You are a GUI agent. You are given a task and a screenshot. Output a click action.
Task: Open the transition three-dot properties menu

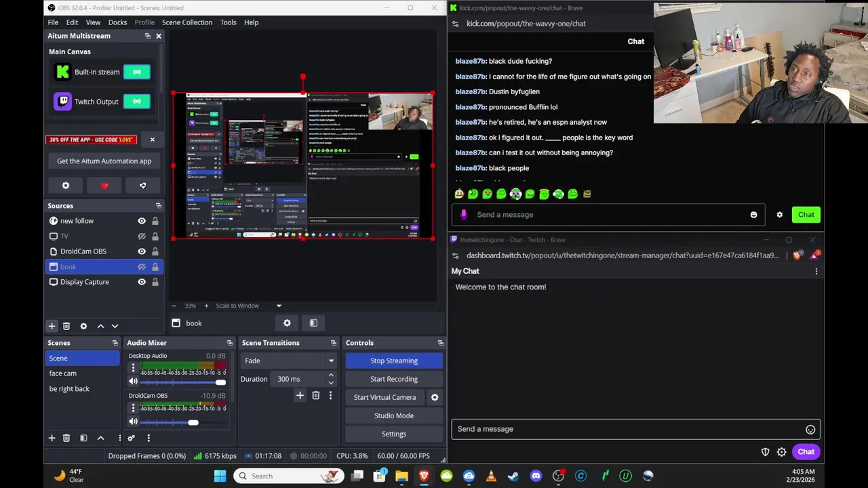click(330, 396)
